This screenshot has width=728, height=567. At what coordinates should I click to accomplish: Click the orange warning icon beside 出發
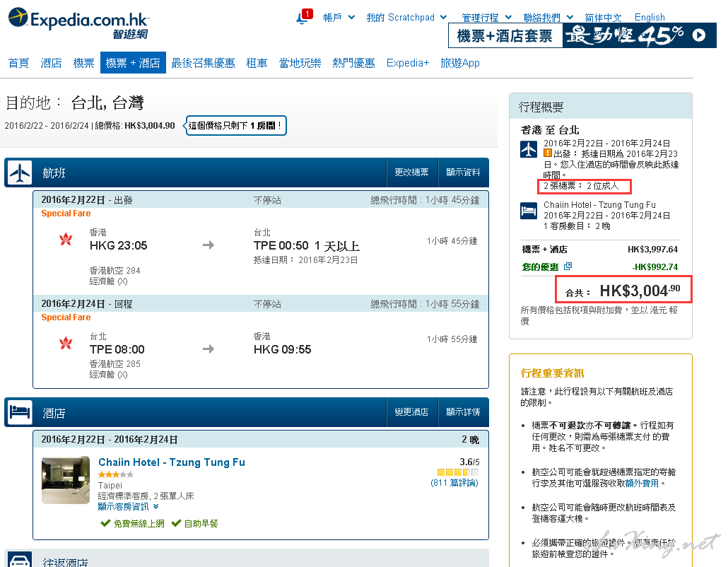pos(547,153)
